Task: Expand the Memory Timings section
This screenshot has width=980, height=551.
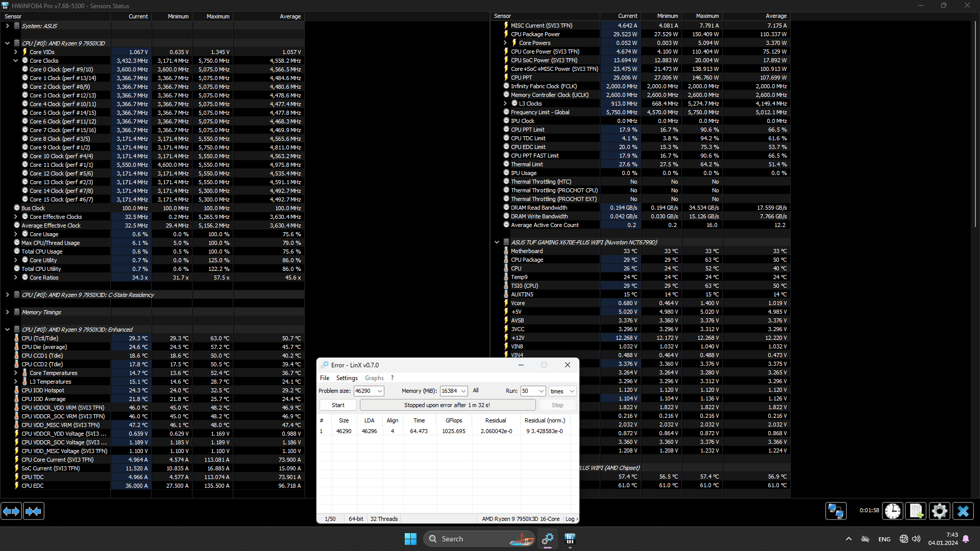Action: point(7,312)
